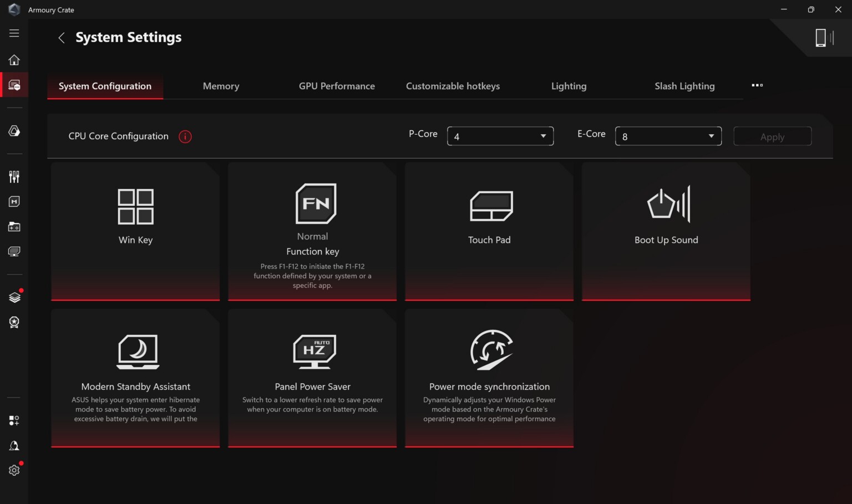Viewport: 852px width, 504px height.
Task: Click the Apply button for core configuration
Action: pos(772,136)
